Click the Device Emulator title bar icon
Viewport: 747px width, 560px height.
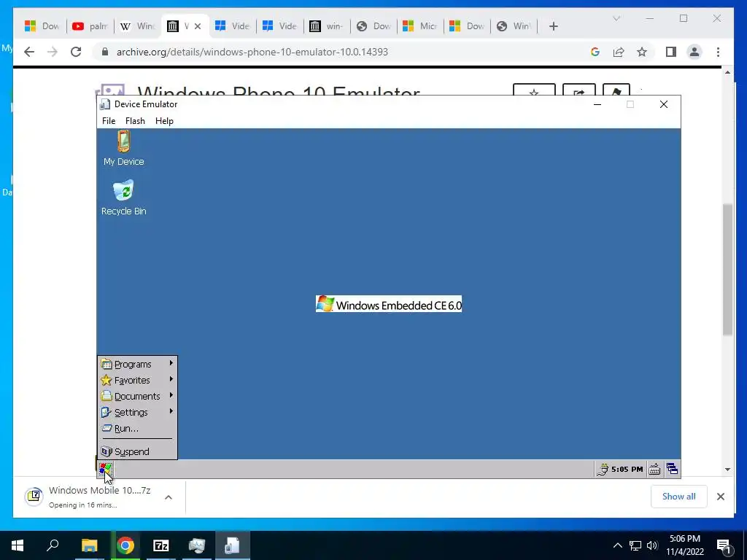pyautogui.click(x=105, y=104)
